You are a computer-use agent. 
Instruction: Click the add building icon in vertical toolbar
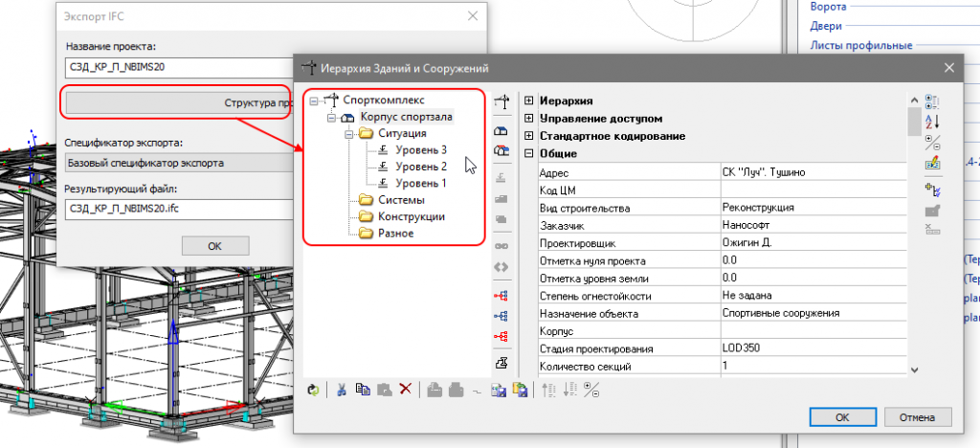(501, 132)
